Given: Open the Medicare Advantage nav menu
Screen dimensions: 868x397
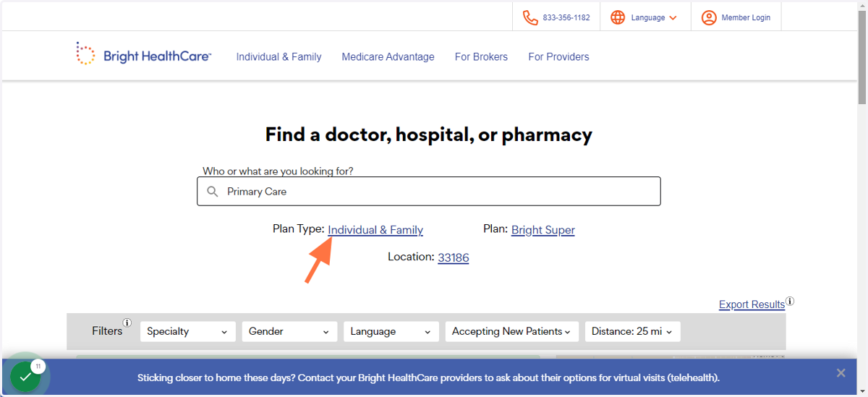Looking at the screenshot, I should click(388, 56).
